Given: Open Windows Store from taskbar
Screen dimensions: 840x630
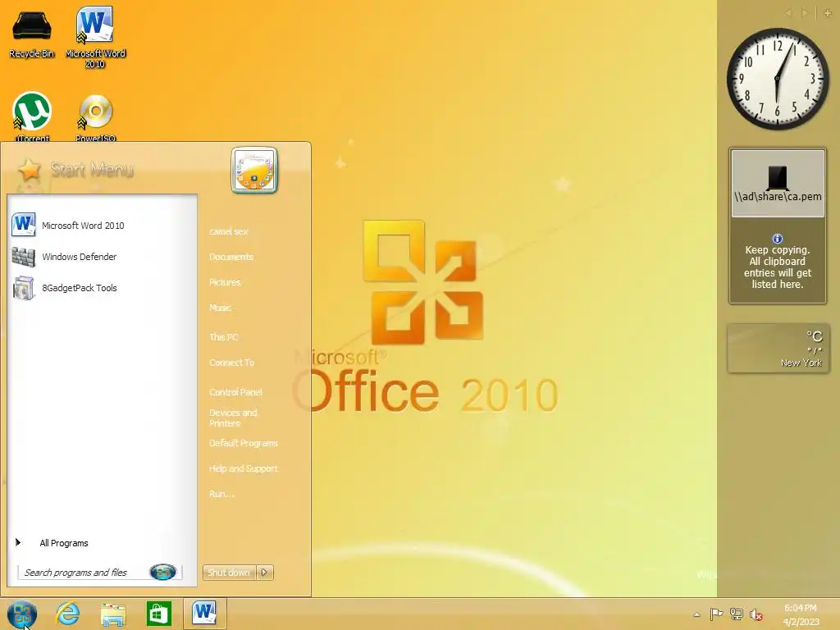Looking at the screenshot, I should [x=159, y=614].
